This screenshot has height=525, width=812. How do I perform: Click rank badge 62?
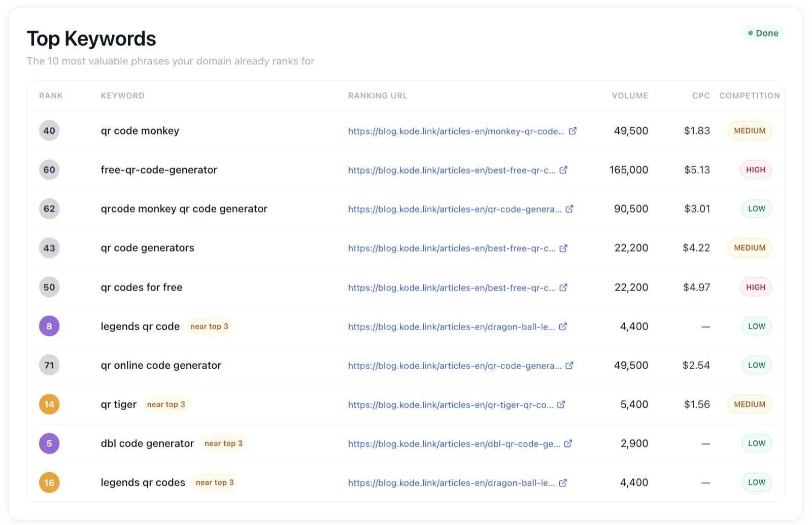click(49, 209)
